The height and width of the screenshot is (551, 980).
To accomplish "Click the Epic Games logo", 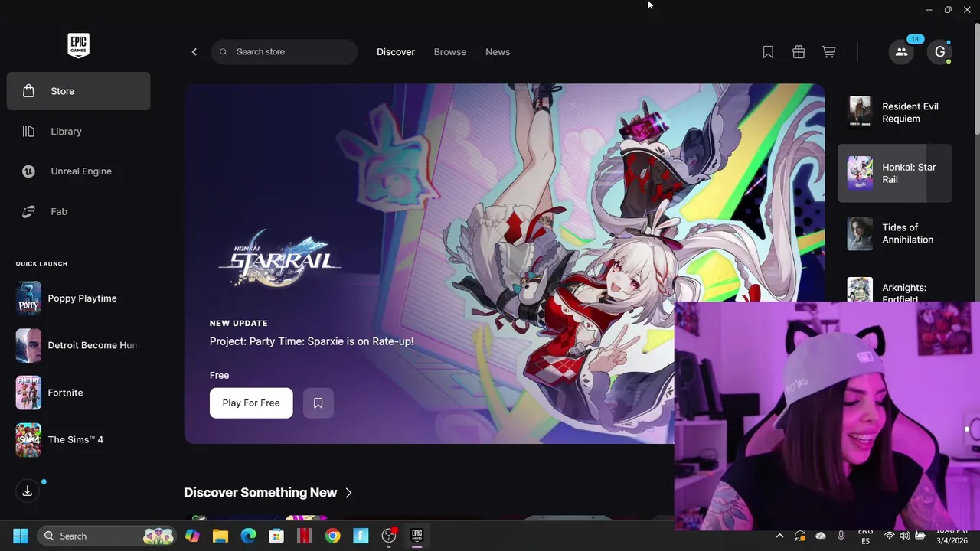I will 78,45.
